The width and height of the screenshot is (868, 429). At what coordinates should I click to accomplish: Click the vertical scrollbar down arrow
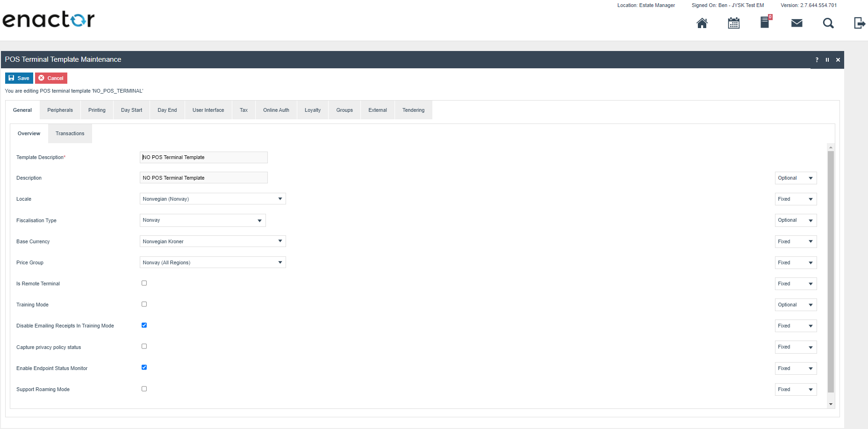click(830, 404)
